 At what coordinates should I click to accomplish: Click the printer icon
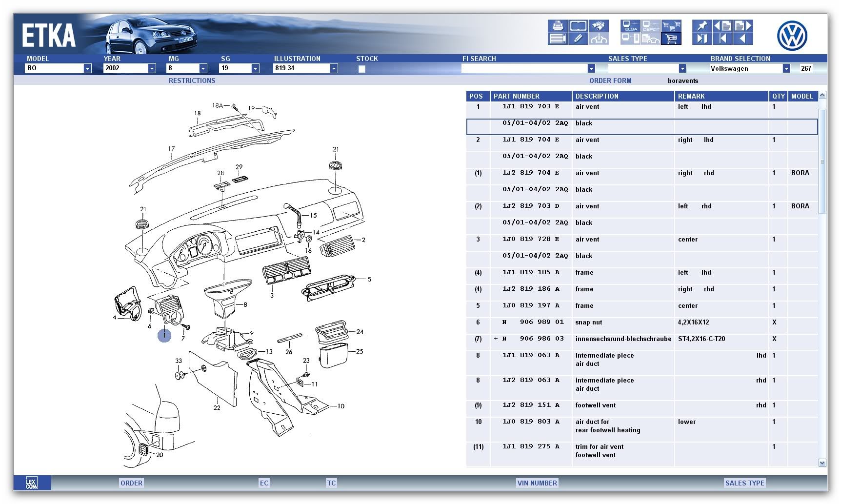(558, 26)
